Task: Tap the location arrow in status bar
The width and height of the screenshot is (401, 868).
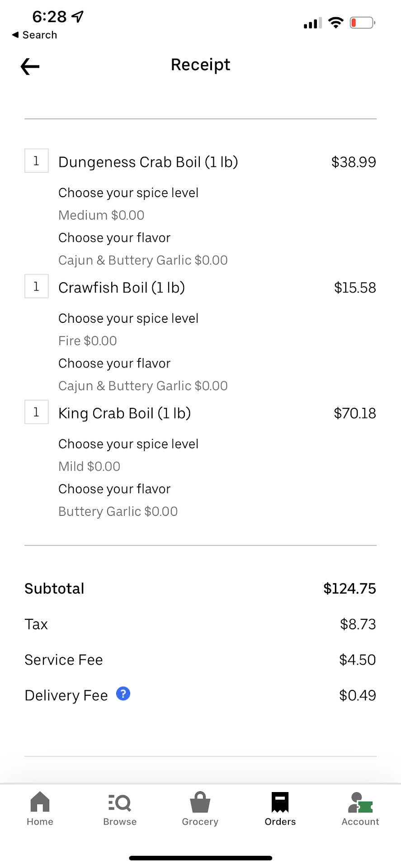Action: 78,17
